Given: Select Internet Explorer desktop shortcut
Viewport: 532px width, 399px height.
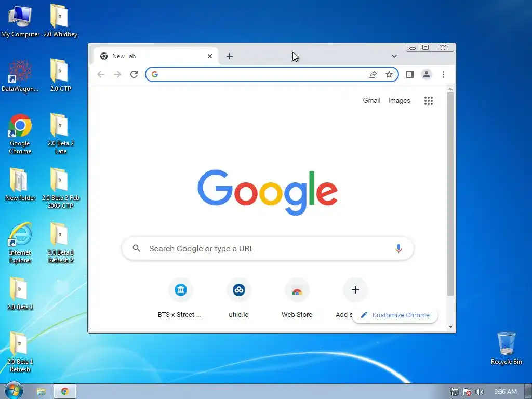Looking at the screenshot, I should [x=20, y=243].
